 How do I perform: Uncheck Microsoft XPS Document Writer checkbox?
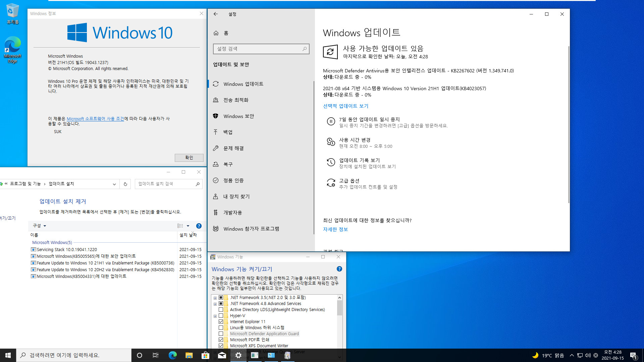tap(221, 346)
